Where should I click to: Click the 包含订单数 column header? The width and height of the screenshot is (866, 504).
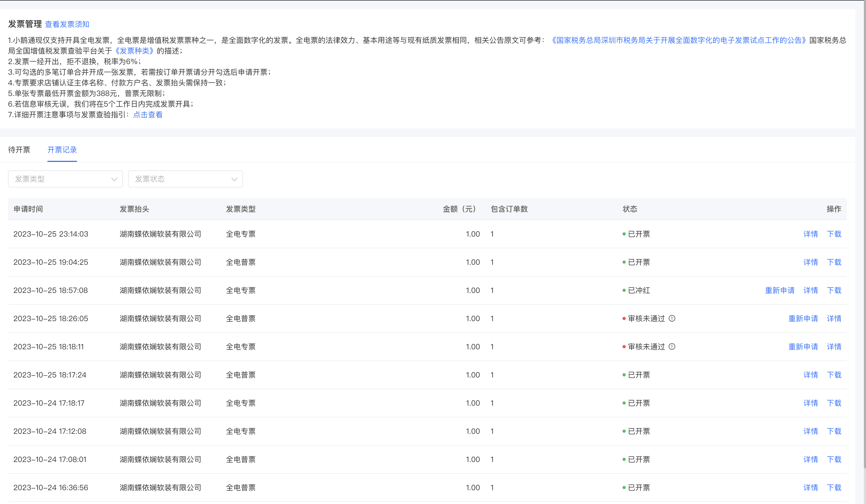coord(509,209)
